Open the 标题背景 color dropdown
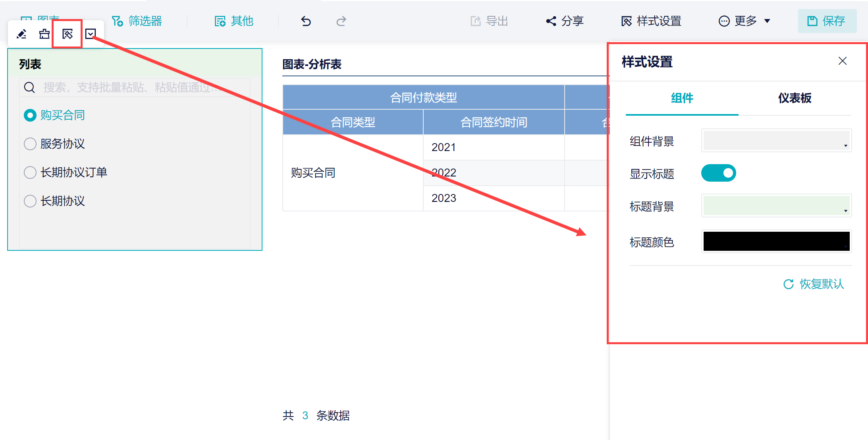 point(776,205)
